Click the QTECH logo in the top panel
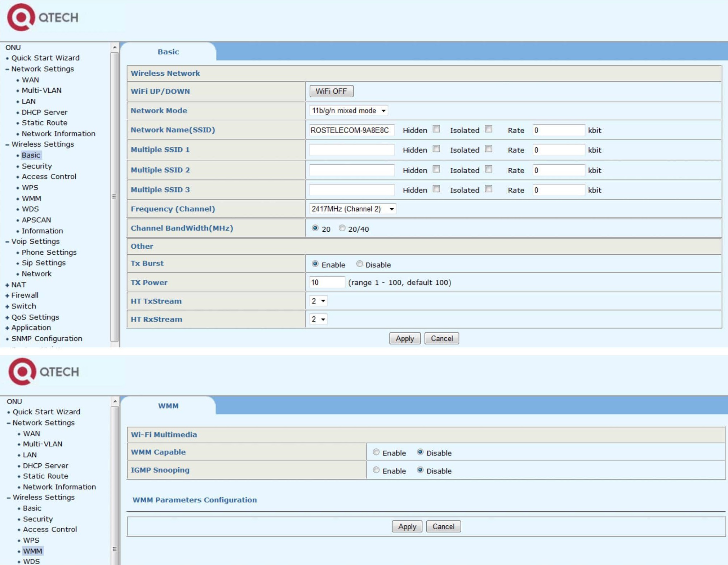 43,17
